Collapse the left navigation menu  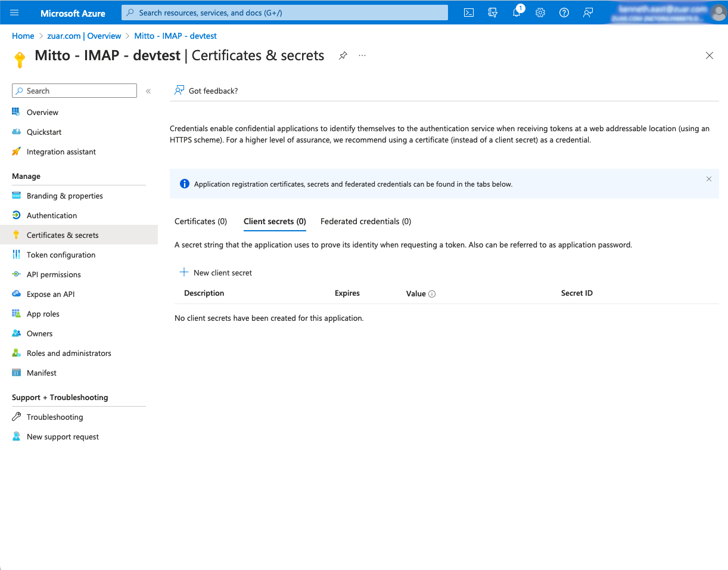(x=148, y=91)
